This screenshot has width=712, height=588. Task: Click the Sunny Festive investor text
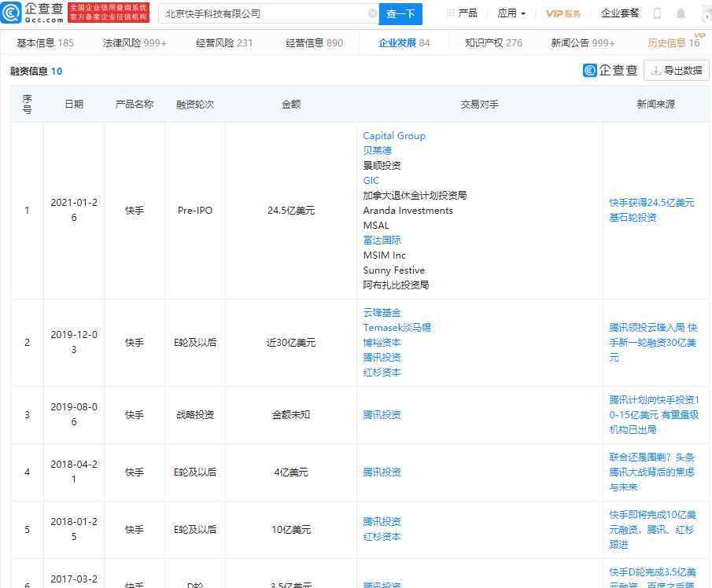[393, 270]
